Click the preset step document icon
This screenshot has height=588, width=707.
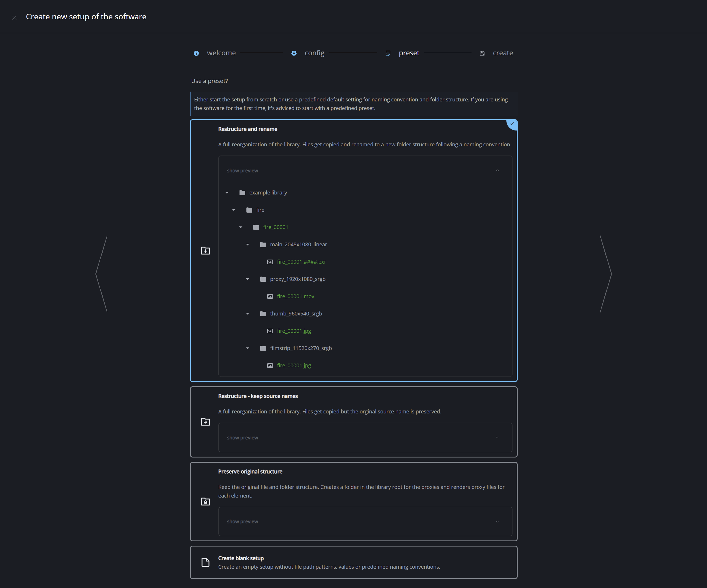[387, 53]
